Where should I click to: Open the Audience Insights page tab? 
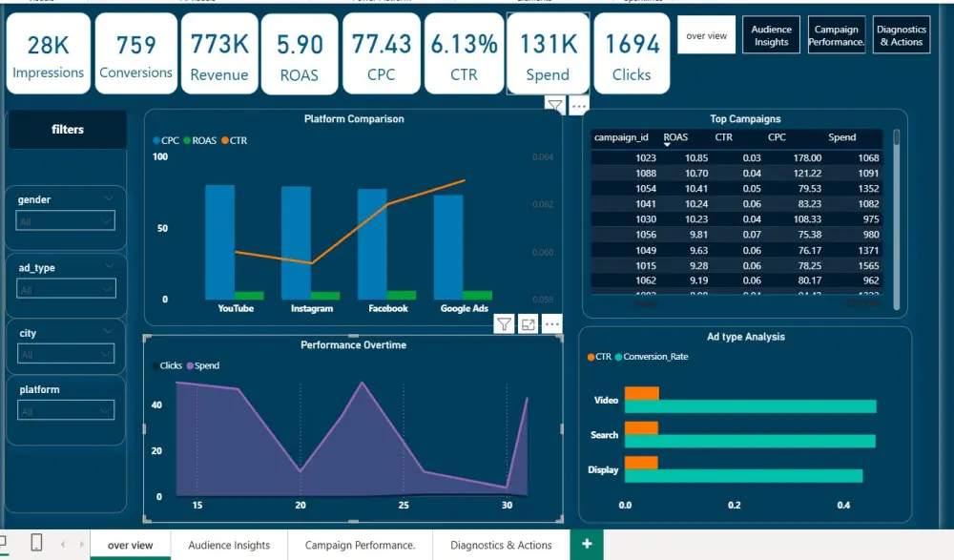(x=228, y=545)
